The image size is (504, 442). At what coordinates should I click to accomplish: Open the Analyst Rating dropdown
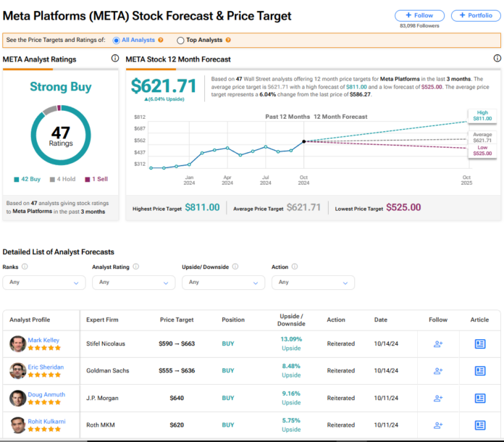(x=133, y=283)
